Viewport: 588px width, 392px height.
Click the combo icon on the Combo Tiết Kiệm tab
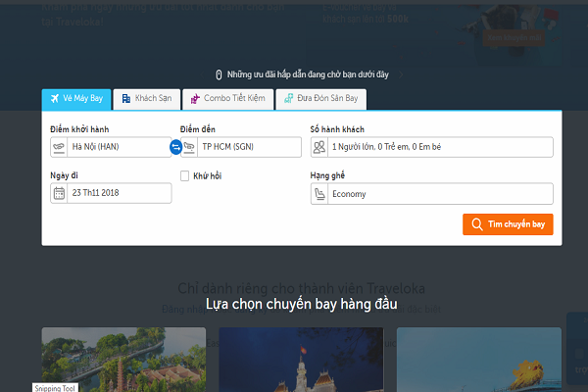click(195, 99)
